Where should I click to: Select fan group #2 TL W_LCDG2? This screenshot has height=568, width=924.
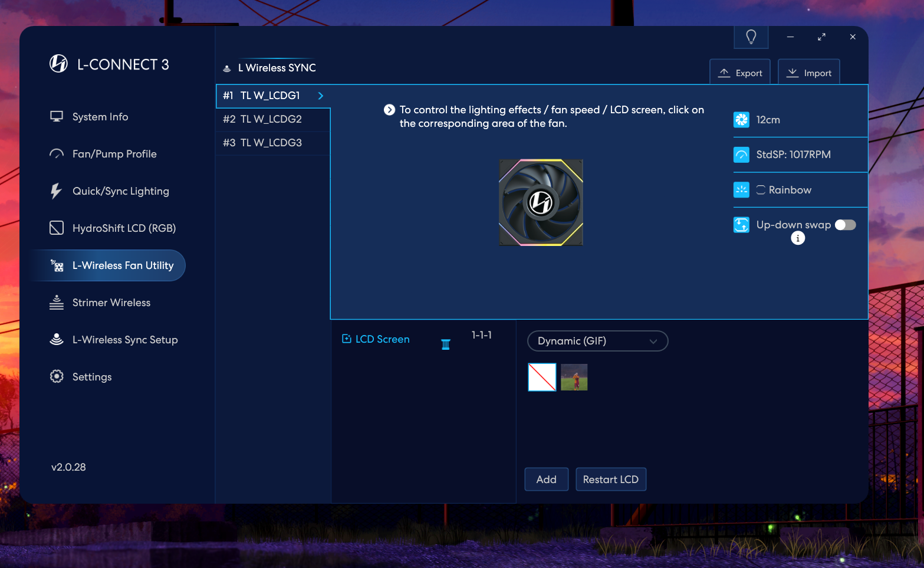[x=273, y=119]
